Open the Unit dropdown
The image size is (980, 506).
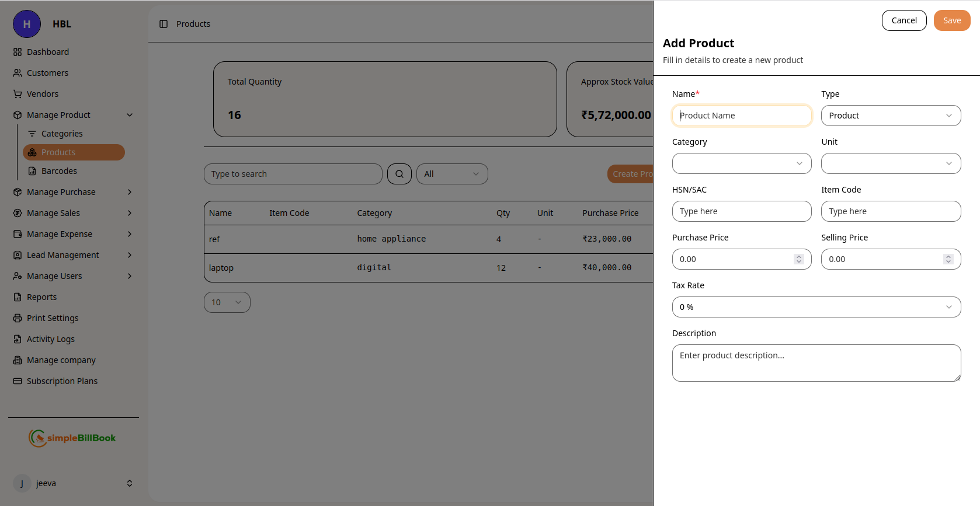891,163
